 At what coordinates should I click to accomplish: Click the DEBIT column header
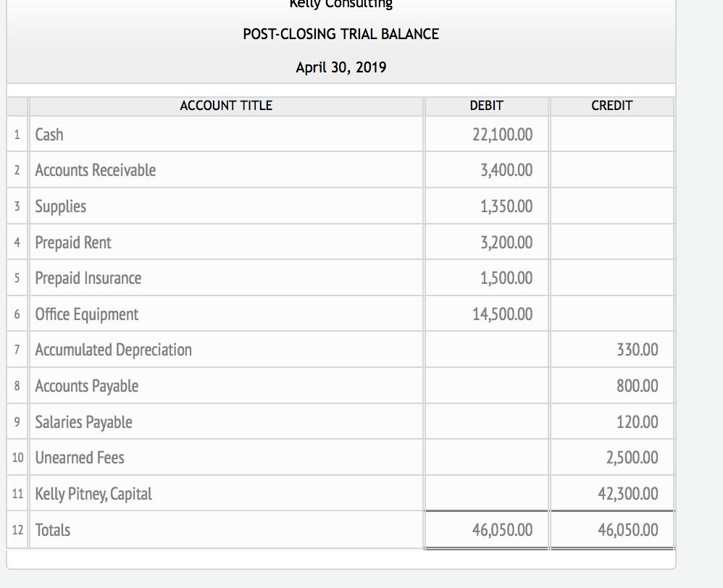(x=486, y=106)
